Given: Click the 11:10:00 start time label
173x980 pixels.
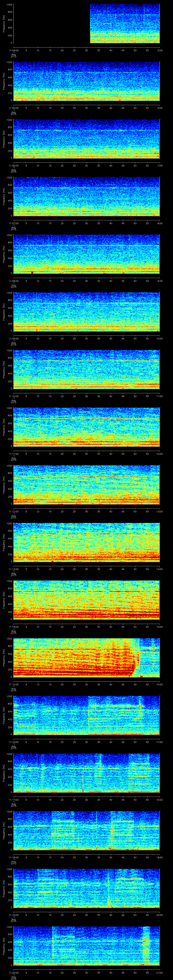Looking at the screenshot, I should coord(13,396).
